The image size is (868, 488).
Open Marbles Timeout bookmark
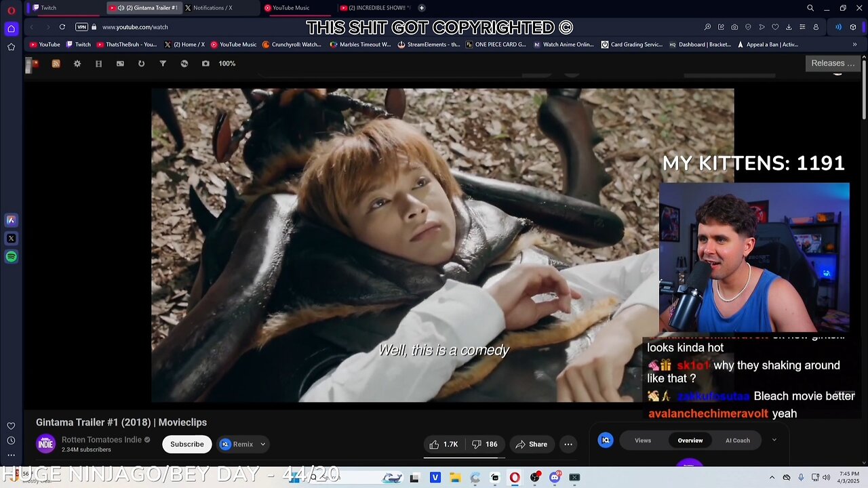click(360, 45)
